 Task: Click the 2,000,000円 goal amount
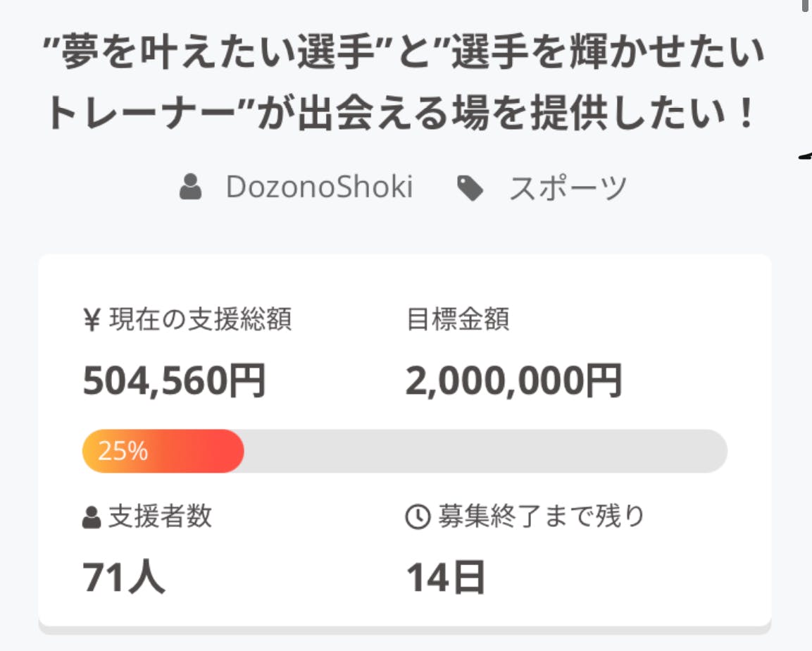[x=513, y=381]
